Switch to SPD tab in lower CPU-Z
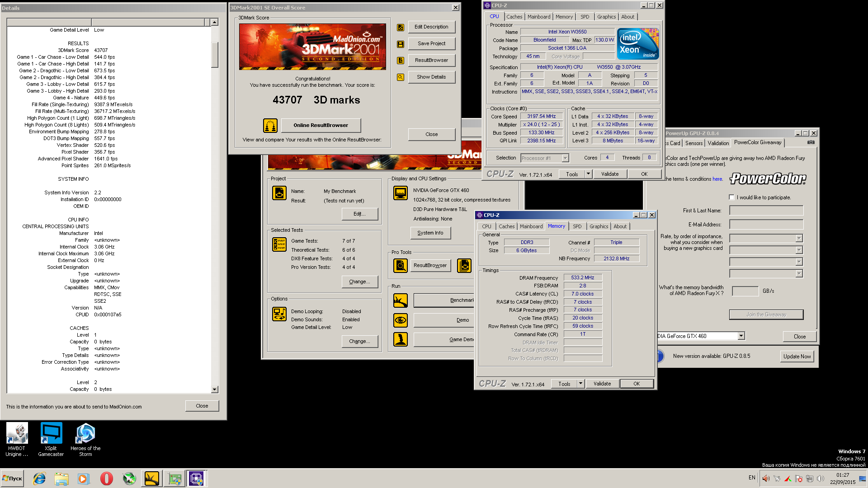 577,226
